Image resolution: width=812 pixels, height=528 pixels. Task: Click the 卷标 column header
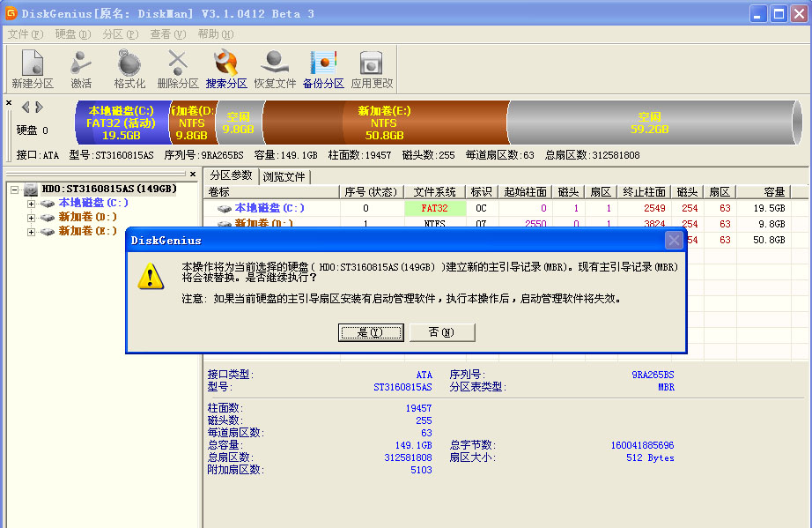[x=272, y=192]
